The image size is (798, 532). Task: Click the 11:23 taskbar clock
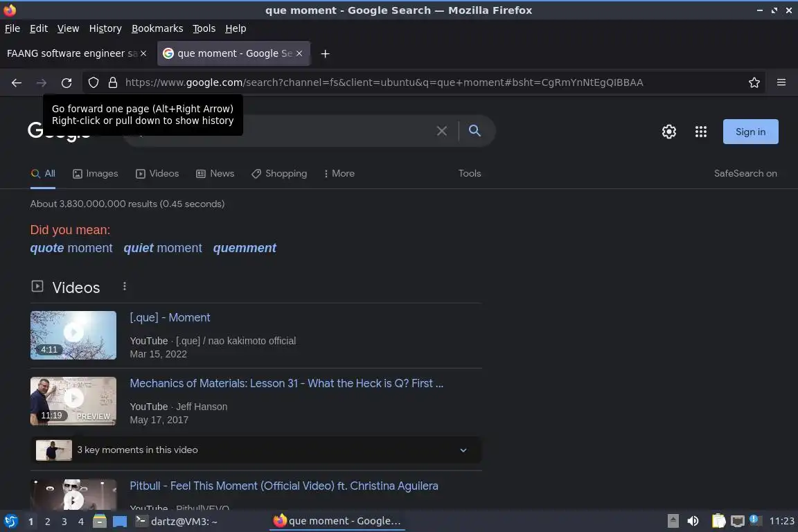(781, 522)
